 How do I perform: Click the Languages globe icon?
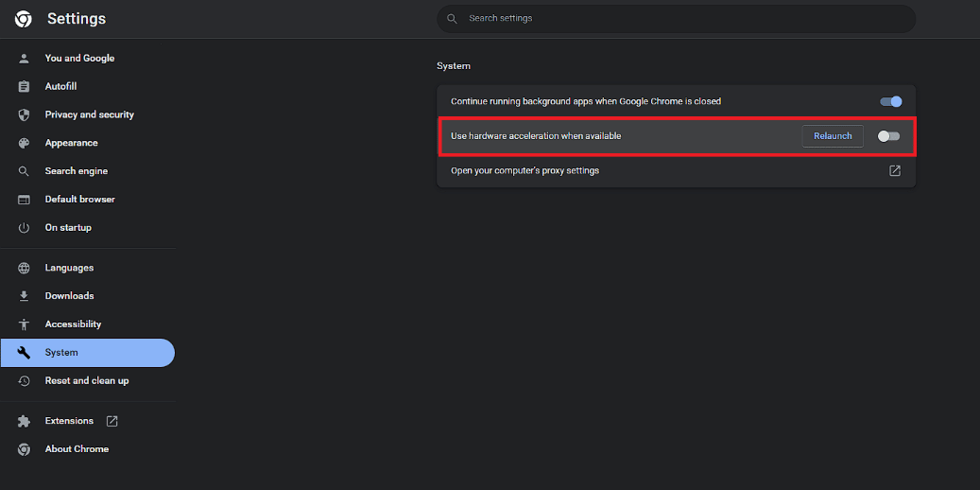pos(24,268)
